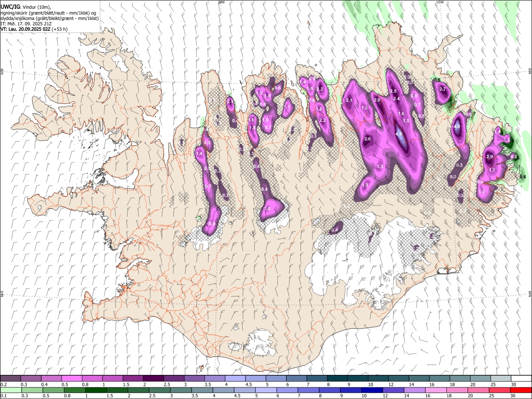Click the upper legend swatch labeled 0.2
The height and width of the screenshot is (399, 532).
[x=11, y=378]
